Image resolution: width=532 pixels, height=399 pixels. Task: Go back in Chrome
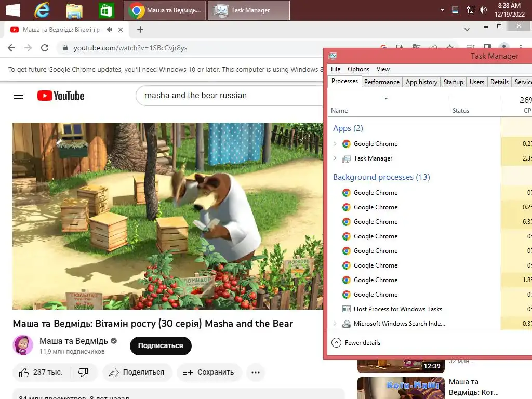click(x=11, y=48)
